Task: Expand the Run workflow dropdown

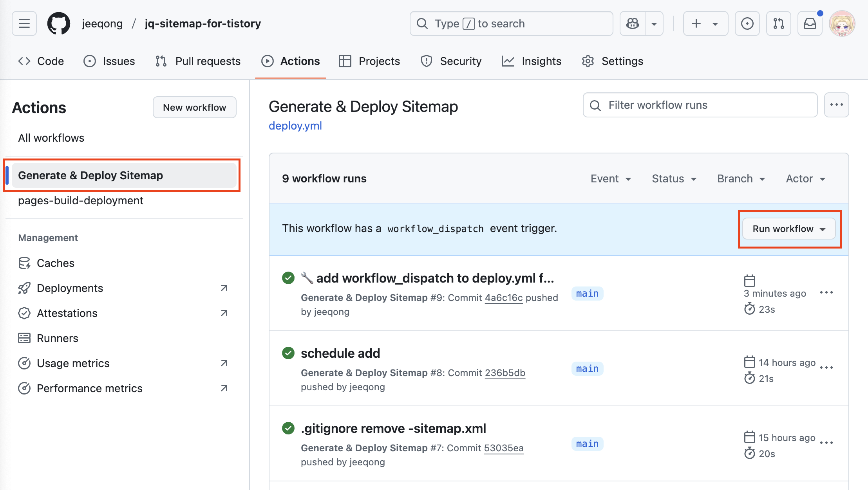Action: click(x=788, y=229)
